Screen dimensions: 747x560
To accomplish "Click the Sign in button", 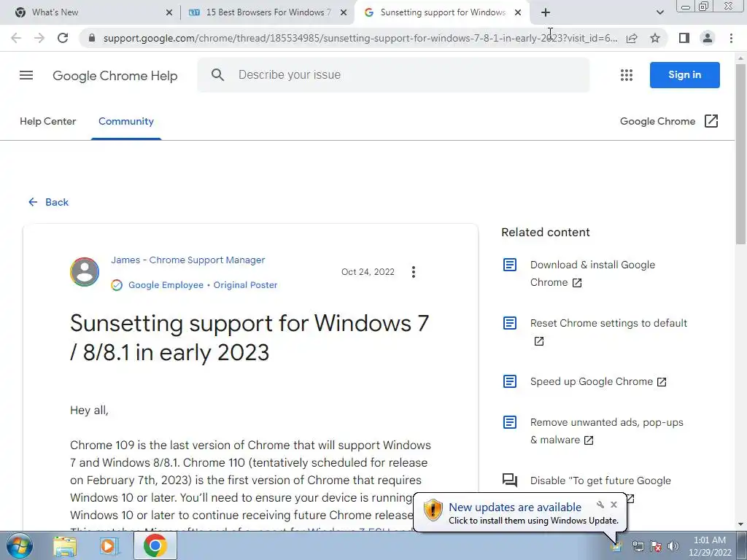I will (684, 75).
